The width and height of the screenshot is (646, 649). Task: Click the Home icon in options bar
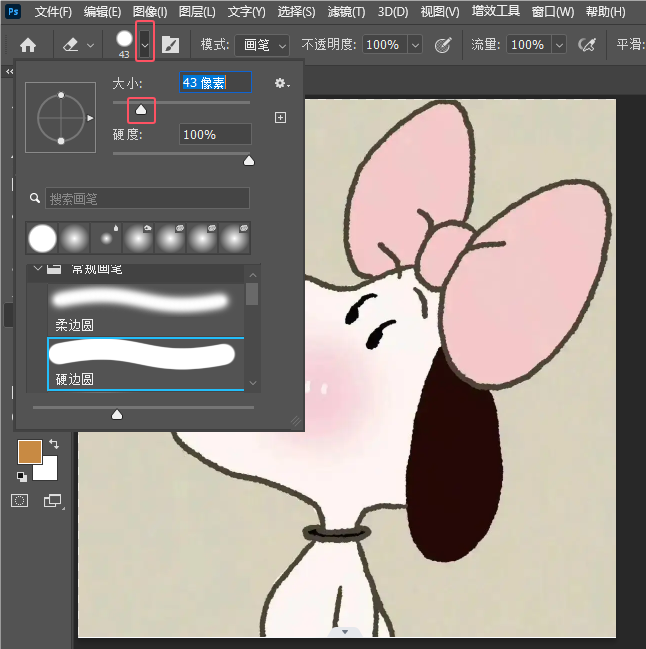28,45
